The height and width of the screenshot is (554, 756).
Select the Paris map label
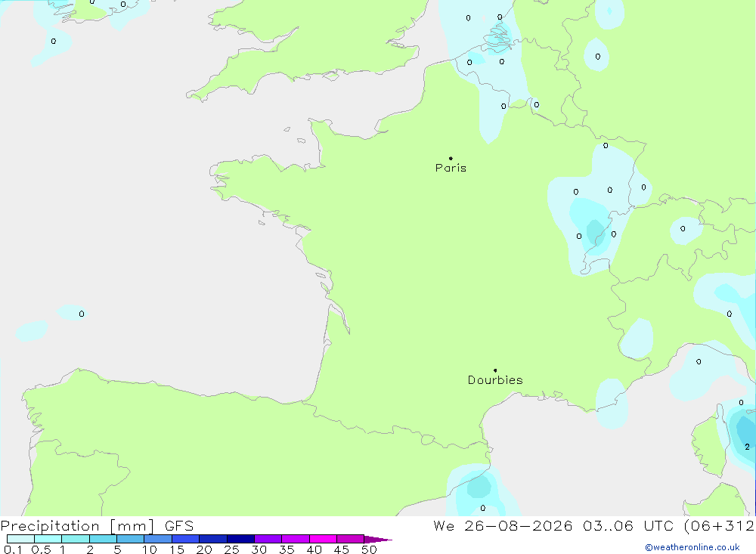(x=451, y=168)
